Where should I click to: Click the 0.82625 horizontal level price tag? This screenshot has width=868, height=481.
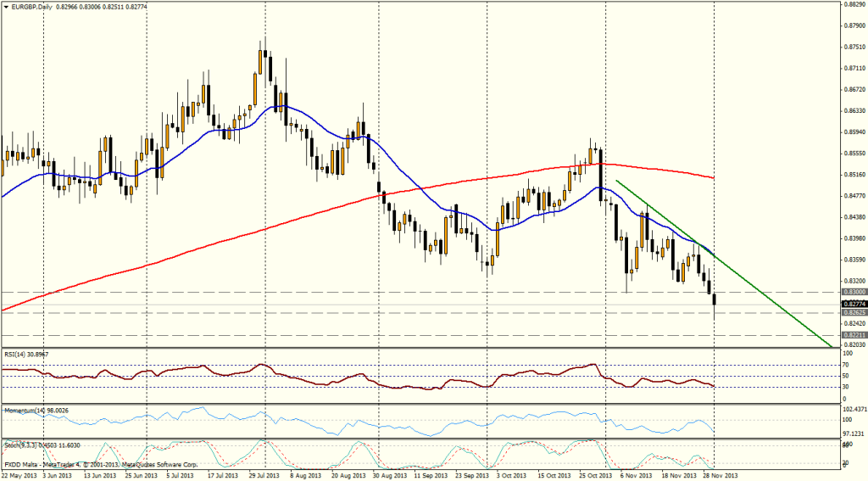click(854, 313)
